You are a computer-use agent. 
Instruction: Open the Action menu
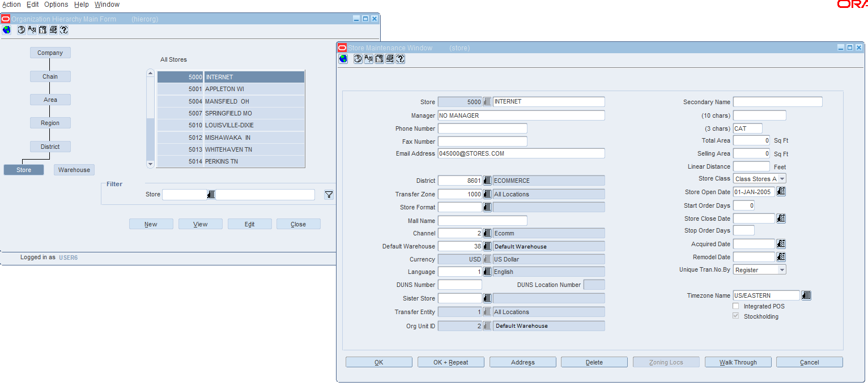[11, 4]
